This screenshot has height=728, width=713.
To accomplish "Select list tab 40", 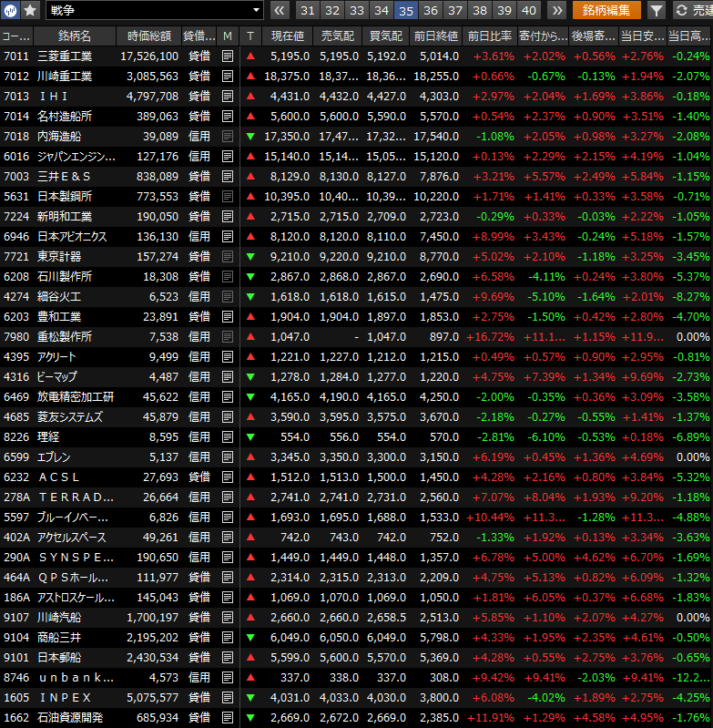I will (528, 11).
